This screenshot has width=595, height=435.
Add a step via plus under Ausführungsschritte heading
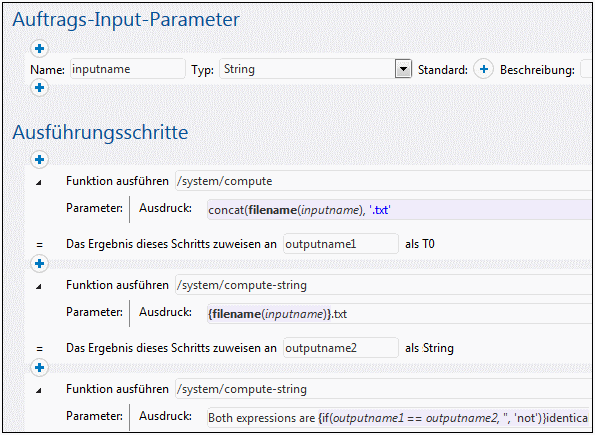tap(39, 159)
